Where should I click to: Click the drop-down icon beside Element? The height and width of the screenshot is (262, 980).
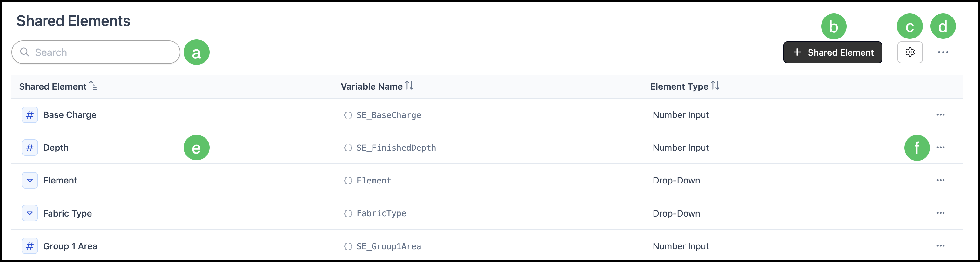pyautogui.click(x=30, y=181)
